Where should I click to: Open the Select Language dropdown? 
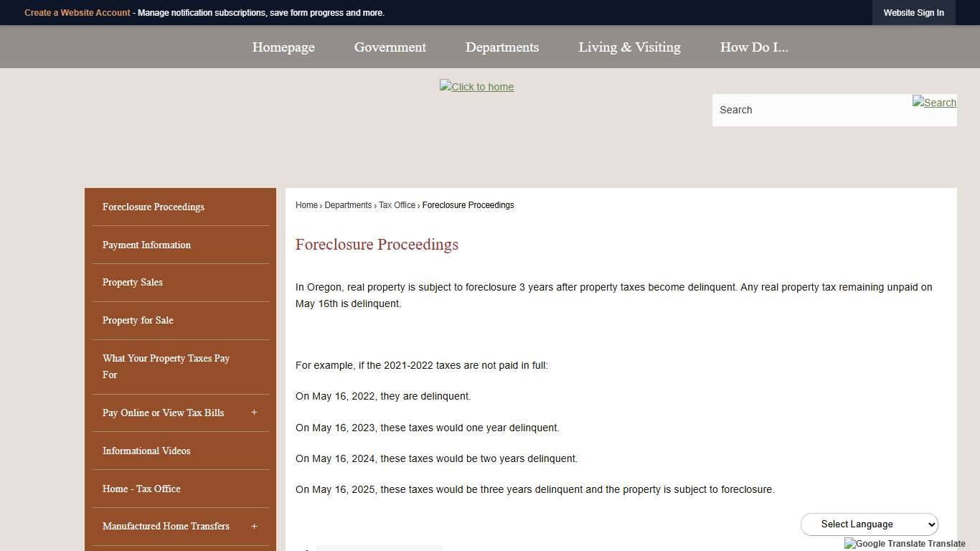(x=869, y=524)
